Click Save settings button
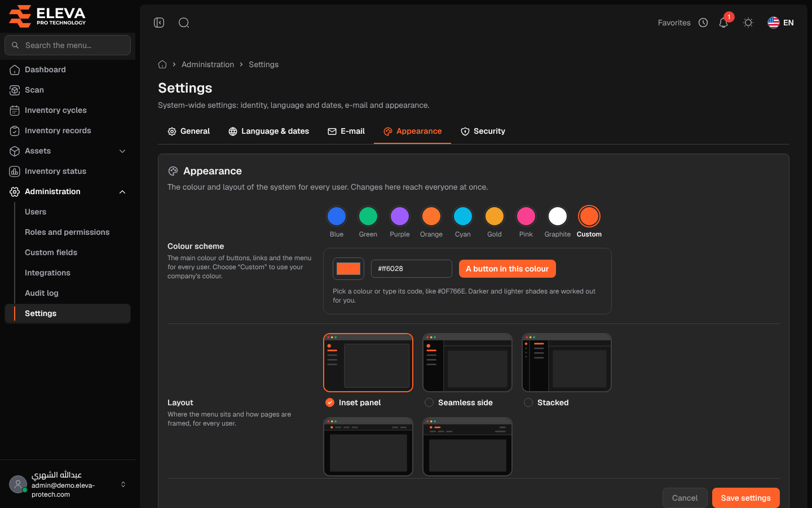Screen dimensions: 812x508 coord(745,498)
